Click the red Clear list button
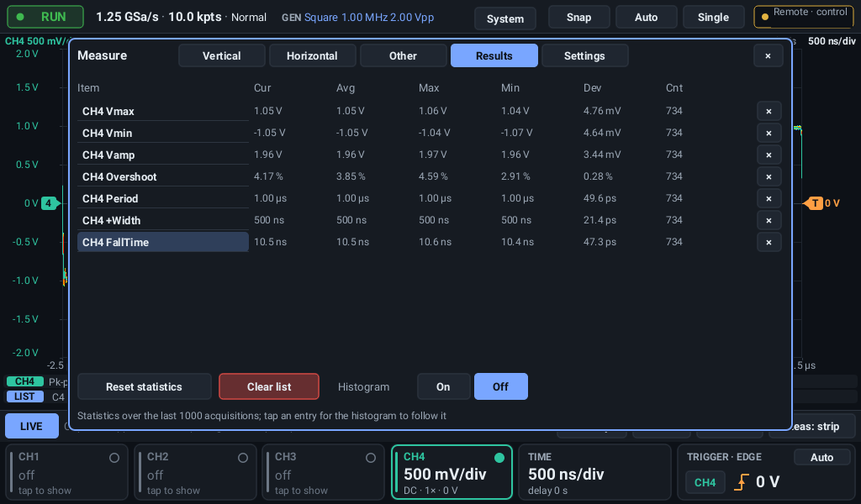The height and width of the screenshot is (504, 861). point(269,386)
